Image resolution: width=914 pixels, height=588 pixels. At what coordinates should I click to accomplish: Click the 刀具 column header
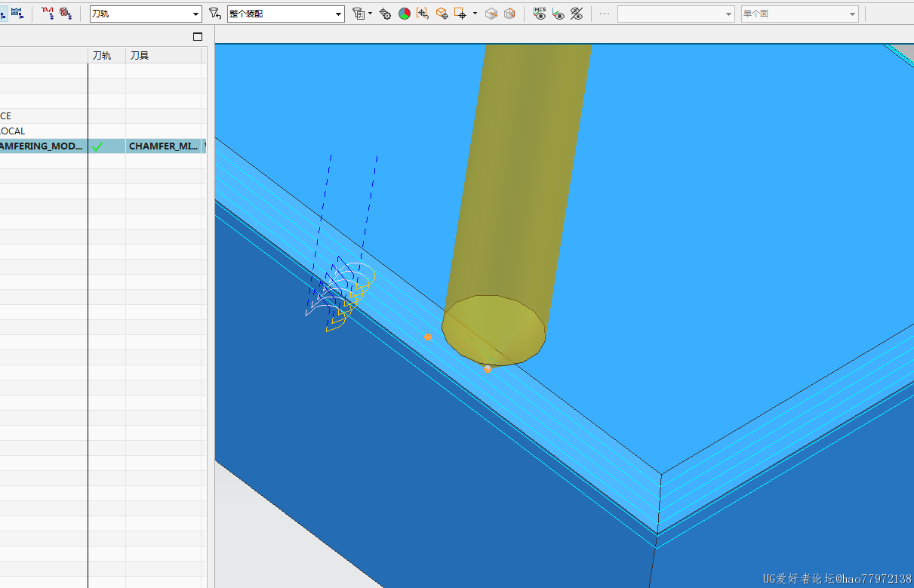164,55
